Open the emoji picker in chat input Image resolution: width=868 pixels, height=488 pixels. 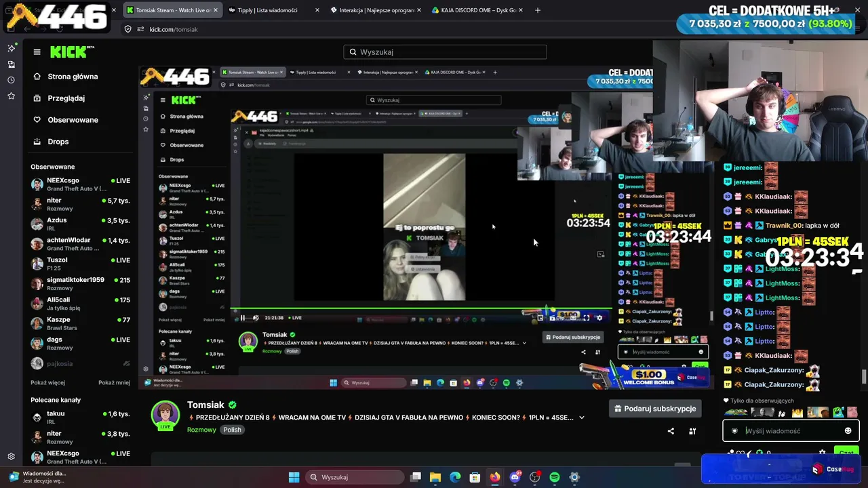848,430
